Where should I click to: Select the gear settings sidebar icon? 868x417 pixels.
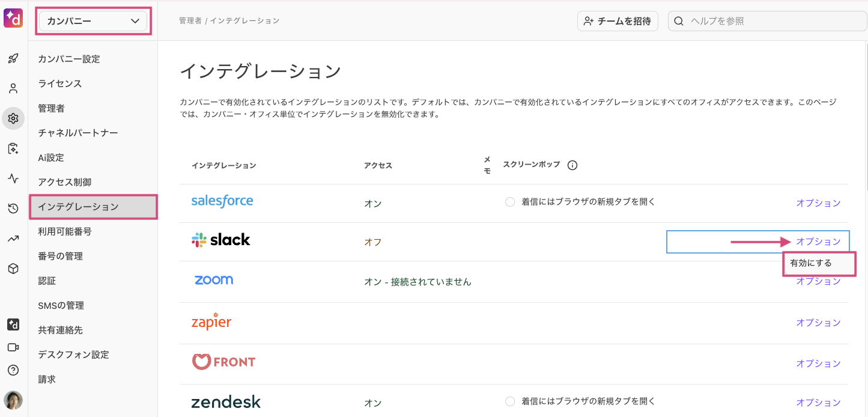tap(13, 118)
